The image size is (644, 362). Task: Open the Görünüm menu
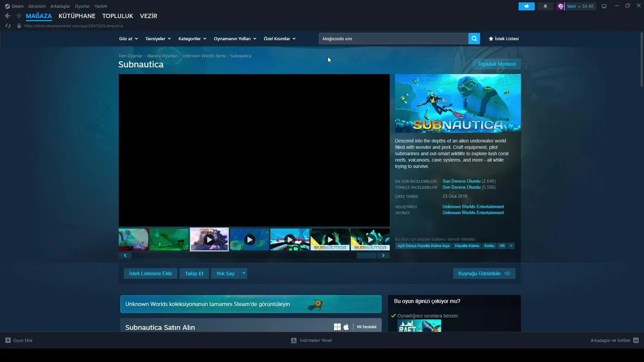tap(37, 7)
